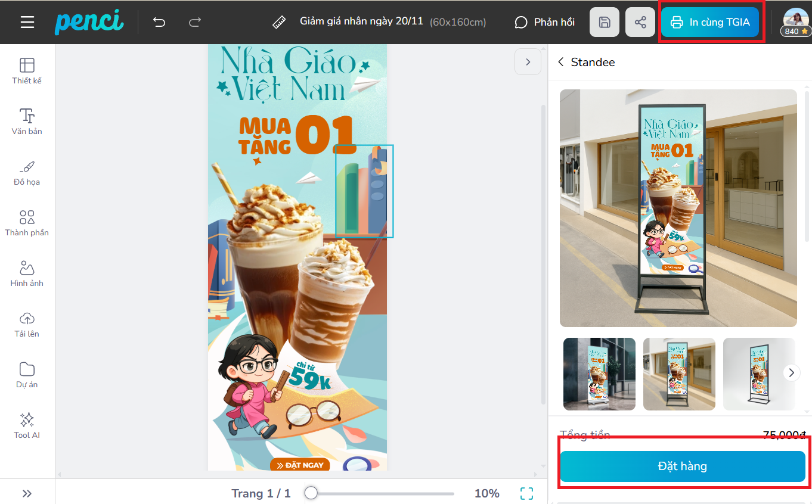Click the zoom slider handle
This screenshot has height=504, width=812.
tap(311, 493)
